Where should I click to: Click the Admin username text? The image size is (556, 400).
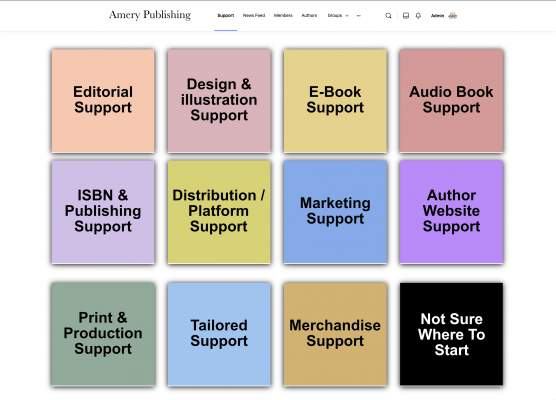point(437,16)
